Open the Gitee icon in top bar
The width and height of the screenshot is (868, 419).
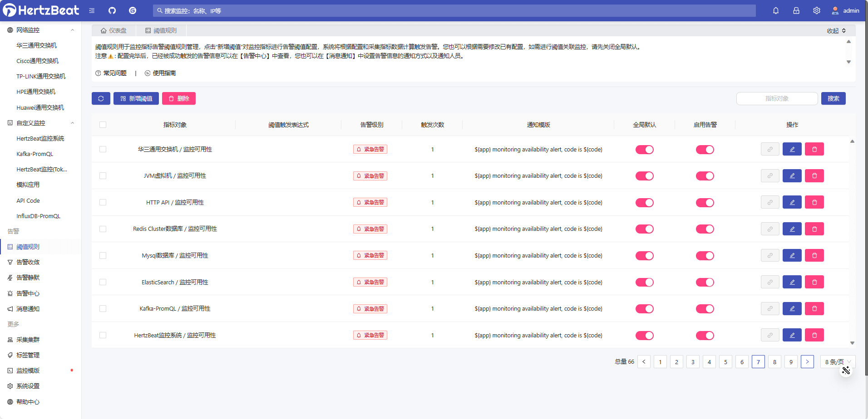coord(132,10)
